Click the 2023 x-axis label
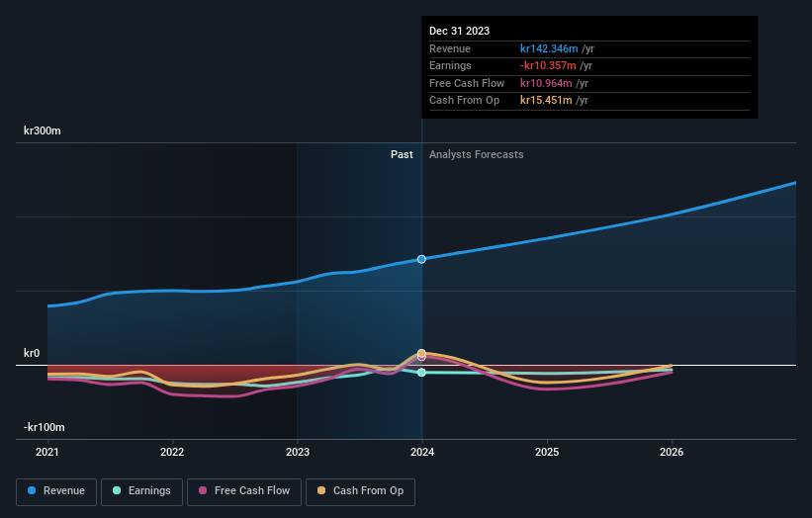 (298, 453)
